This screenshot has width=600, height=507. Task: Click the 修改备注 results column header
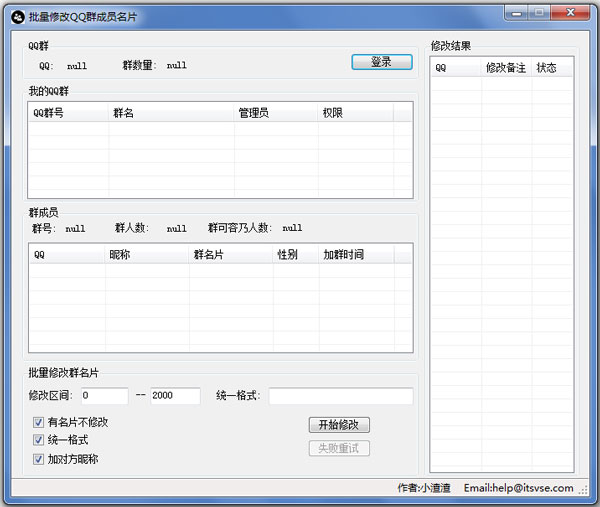click(505, 68)
